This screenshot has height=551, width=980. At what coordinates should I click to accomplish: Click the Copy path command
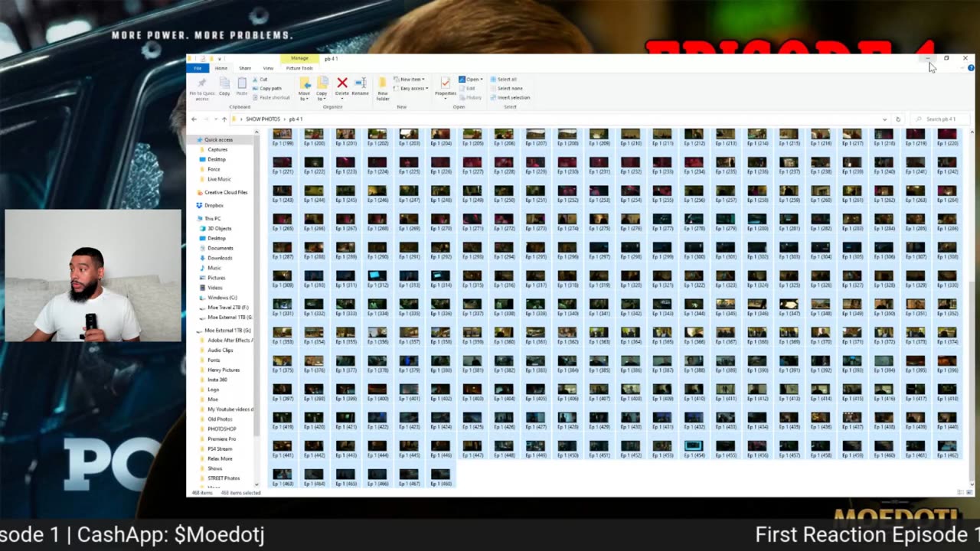[x=267, y=88]
